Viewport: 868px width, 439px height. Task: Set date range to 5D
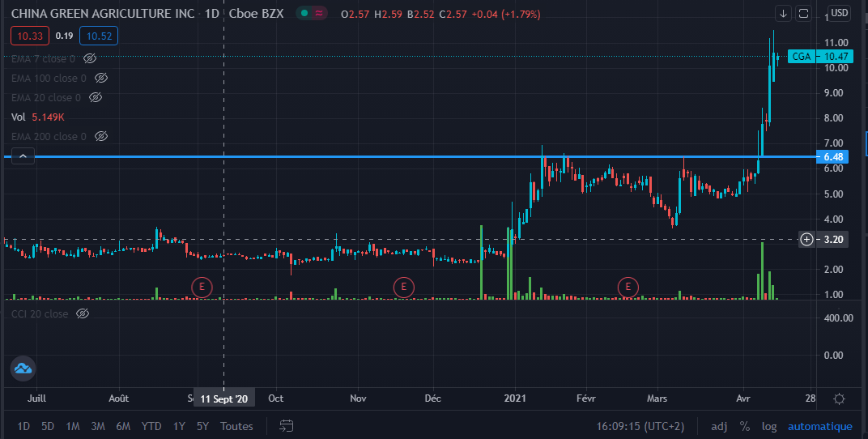point(48,426)
